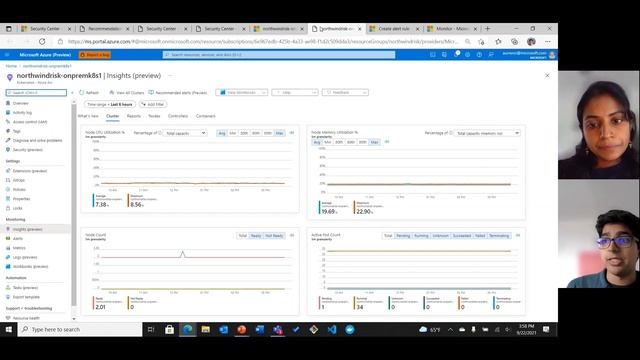The height and width of the screenshot is (360, 640).
Task: Click the Report a bug button
Action: point(95,55)
